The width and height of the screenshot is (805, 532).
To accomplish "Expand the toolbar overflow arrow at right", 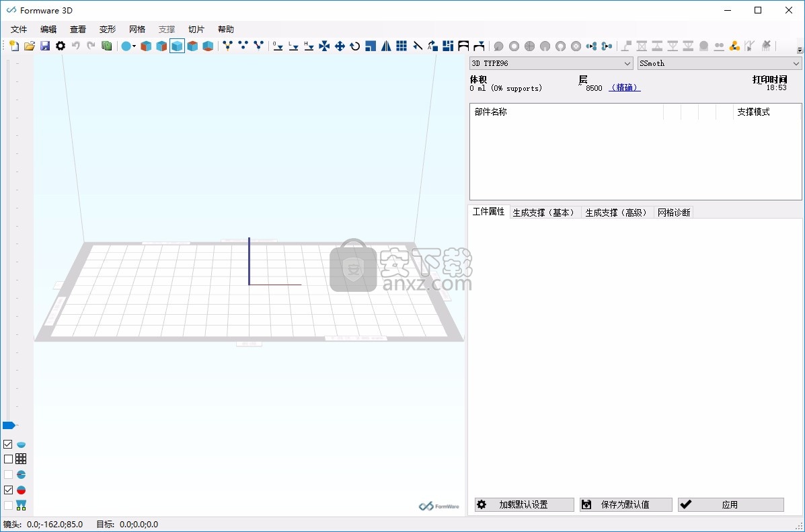I will 800,50.
